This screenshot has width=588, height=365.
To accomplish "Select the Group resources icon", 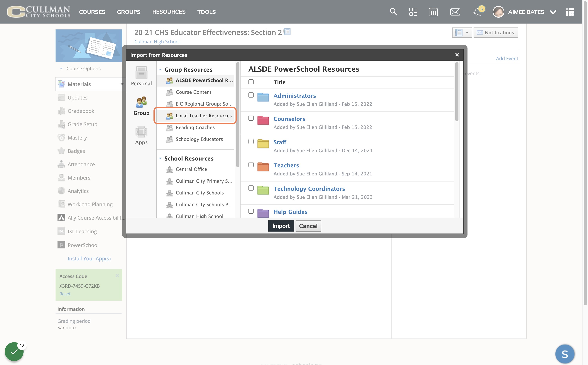I will pos(142,102).
